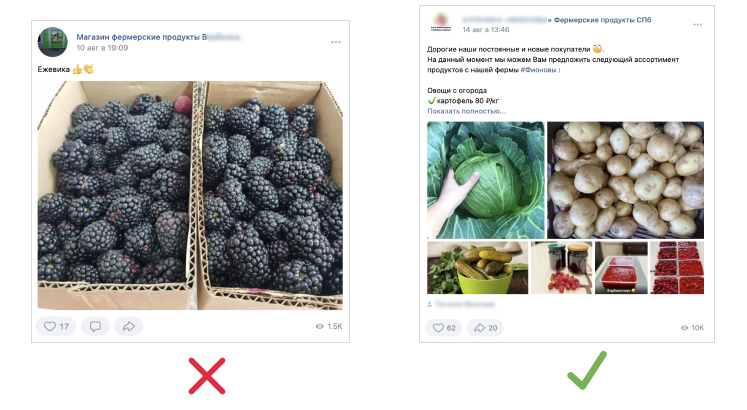This screenshot has width=747, height=410.
Task: Open the large blackberry photo
Action: pyautogui.click(x=190, y=195)
